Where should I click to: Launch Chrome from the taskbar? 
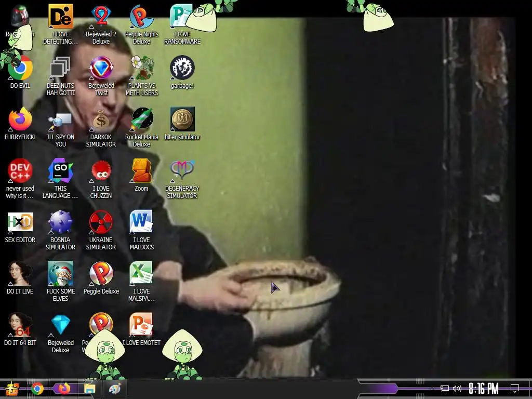pyautogui.click(x=37, y=389)
